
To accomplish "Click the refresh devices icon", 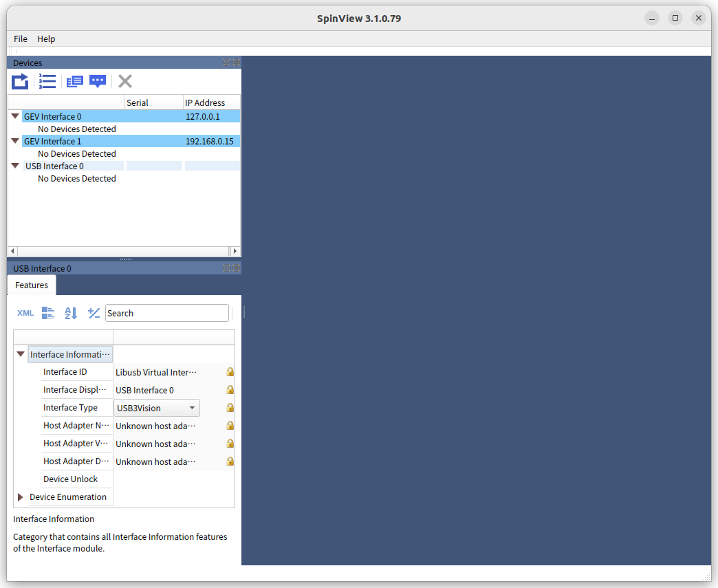I will 20,82.
